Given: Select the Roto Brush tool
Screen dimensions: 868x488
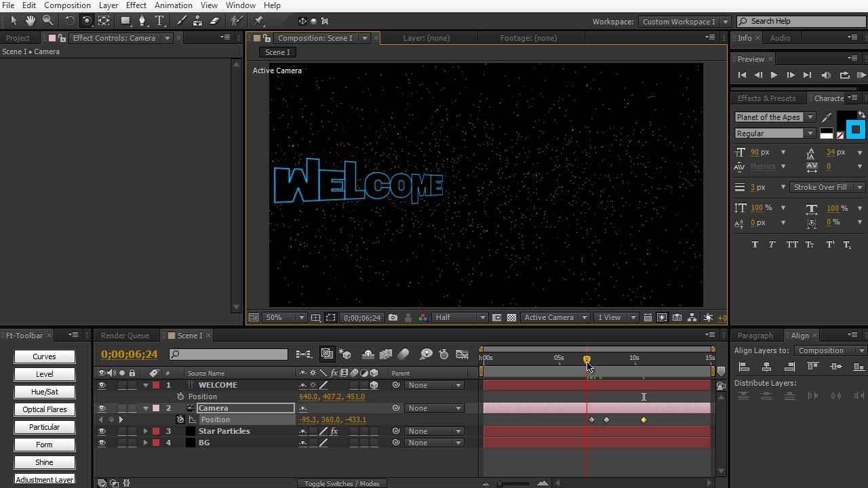Looking at the screenshot, I should 237,21.
